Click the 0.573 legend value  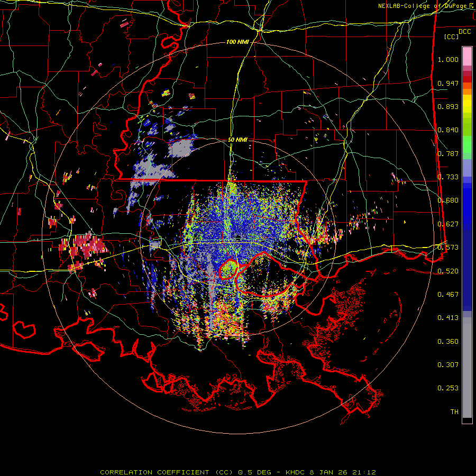(448, 248)
